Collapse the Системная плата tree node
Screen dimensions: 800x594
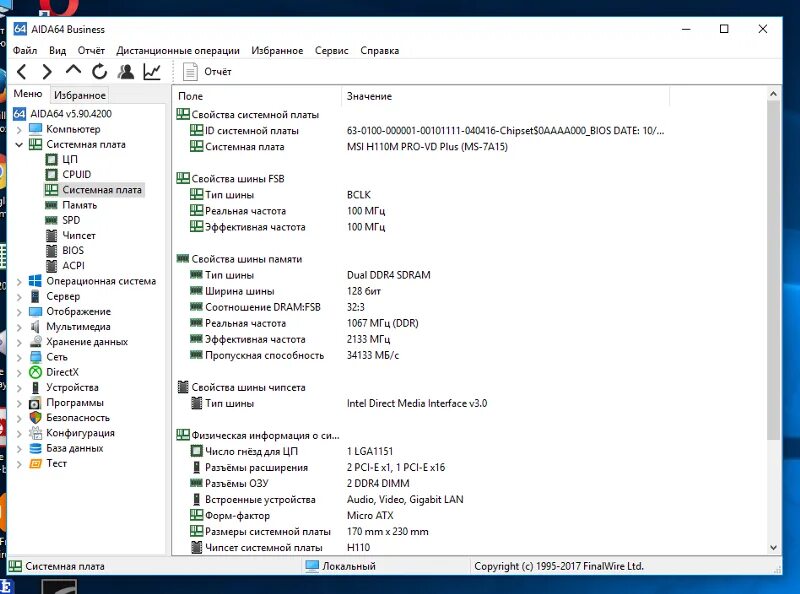(19, 145)
